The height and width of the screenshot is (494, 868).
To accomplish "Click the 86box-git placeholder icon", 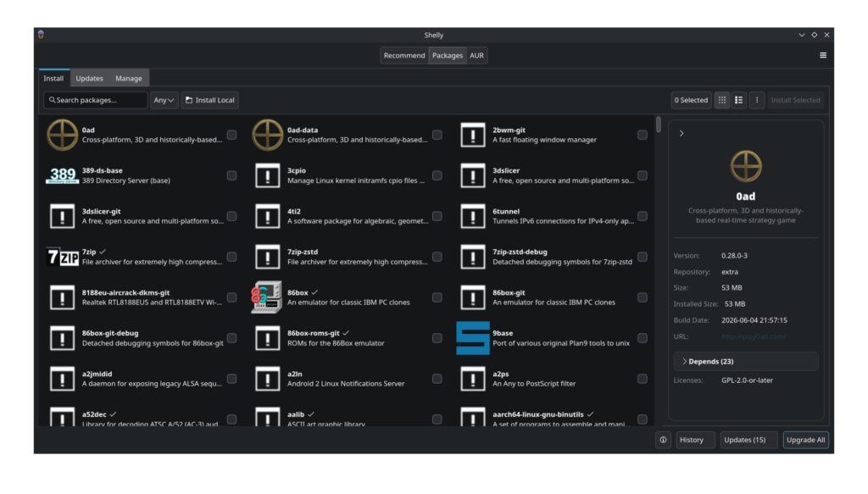I will click(x=473, y=297).
